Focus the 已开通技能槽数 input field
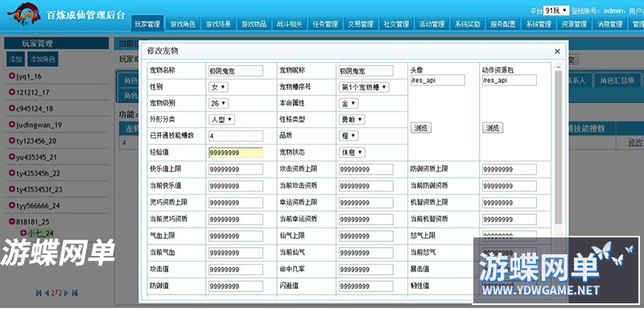Screen dimensions: 644x309 (x=236, y=136)
